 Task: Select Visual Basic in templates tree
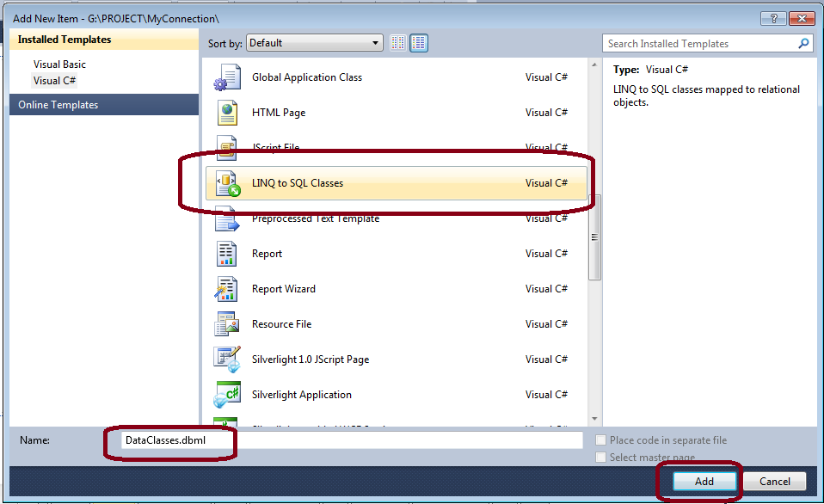pos(60,65)
